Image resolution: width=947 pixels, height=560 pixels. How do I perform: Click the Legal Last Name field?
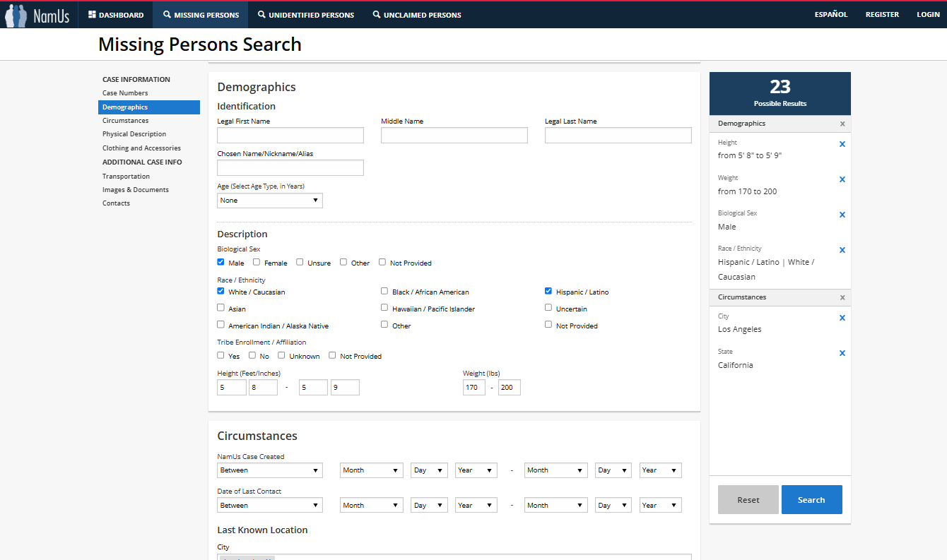tap(618, 136)
